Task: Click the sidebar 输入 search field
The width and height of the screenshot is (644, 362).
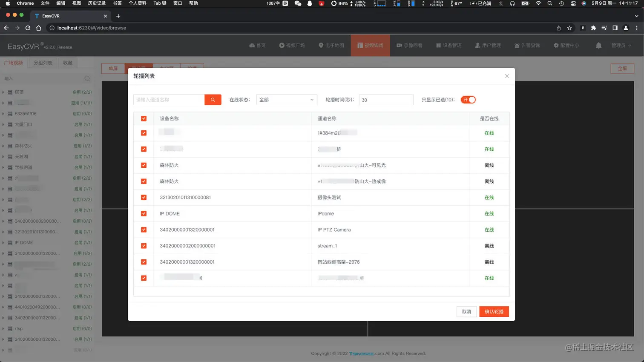Action: pos(43,79)
